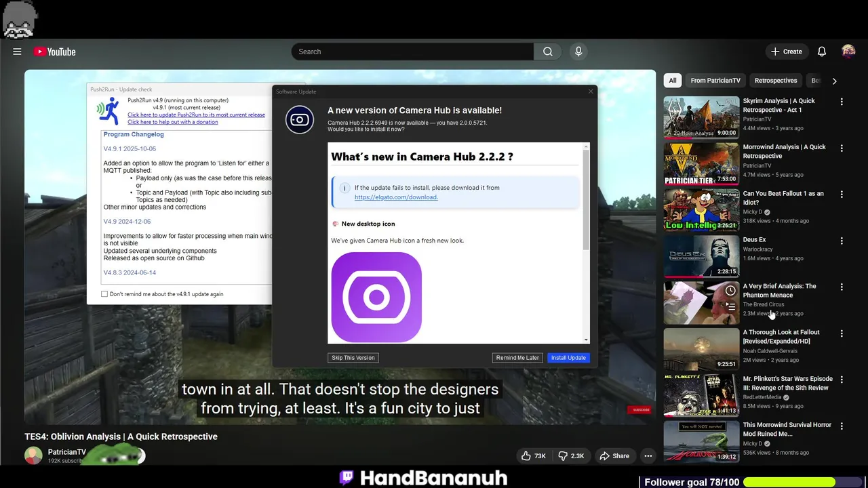
Task: Dislike the video with the thumbs down
Action: [571, 456]
